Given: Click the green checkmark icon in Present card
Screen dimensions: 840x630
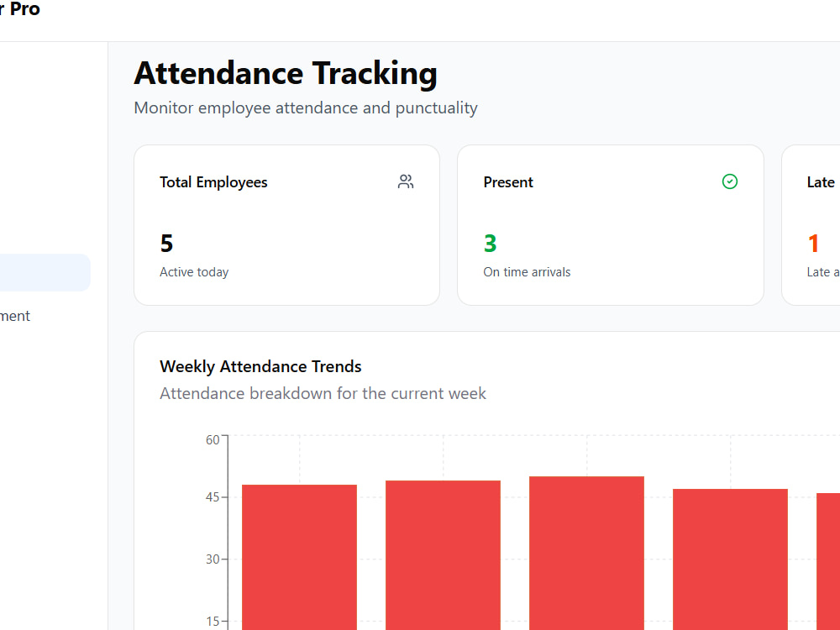Looking at the screenshot, I should point(730,181).
